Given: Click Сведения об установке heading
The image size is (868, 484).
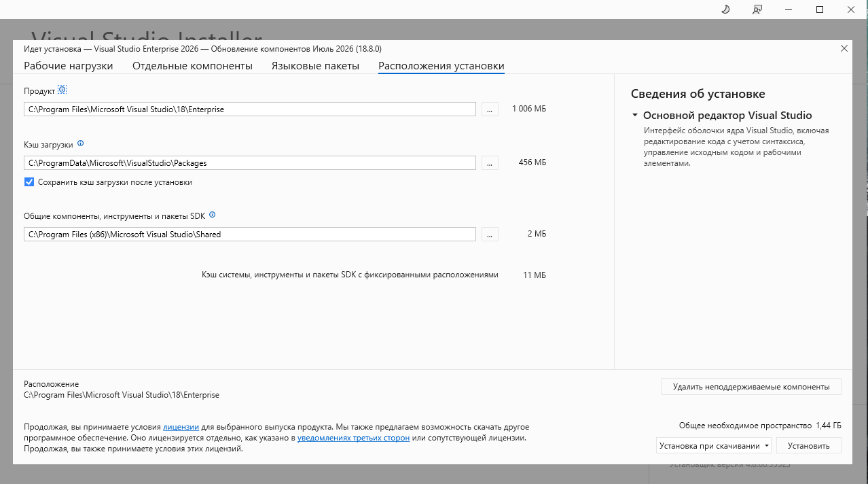Looking at the screenshot, I should click(x=698, y=94).
